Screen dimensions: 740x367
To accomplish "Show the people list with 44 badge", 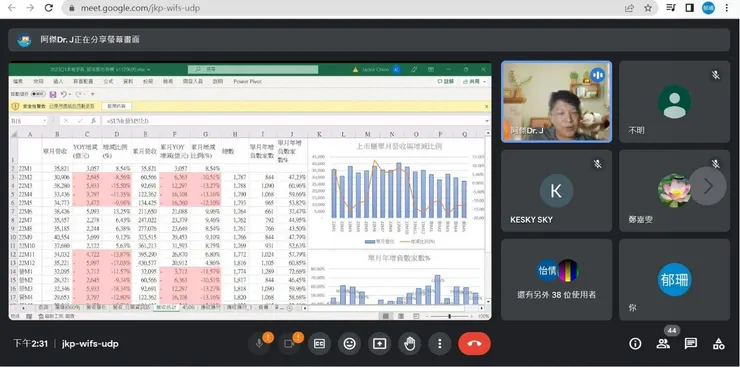I will (x=663, y=344).
